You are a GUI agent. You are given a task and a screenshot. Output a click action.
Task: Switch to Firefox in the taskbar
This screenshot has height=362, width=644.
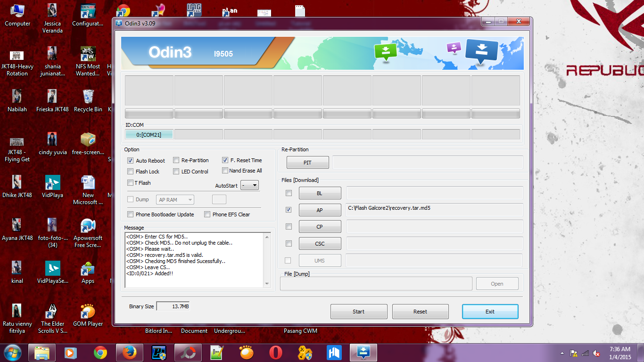pyautogui.click(x=130, y=353)
